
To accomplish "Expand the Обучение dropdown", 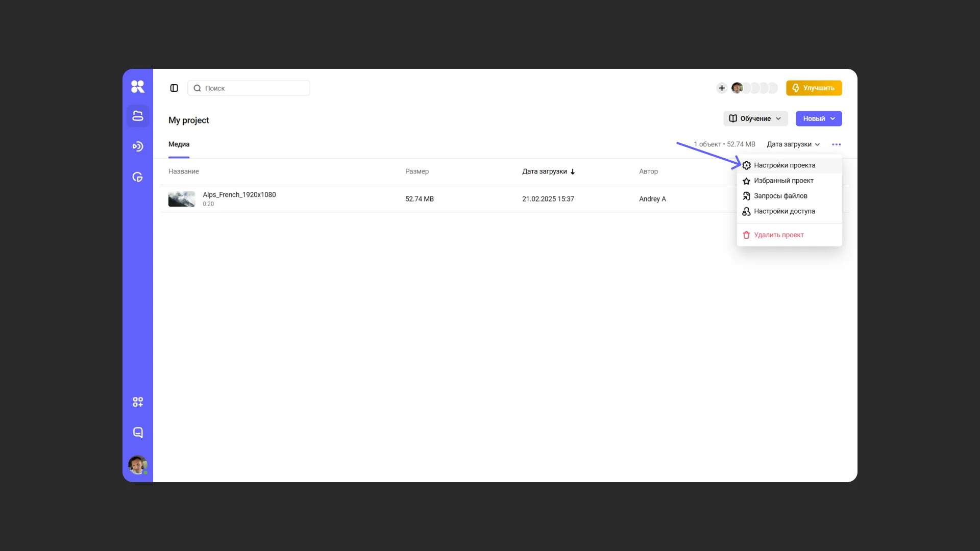I will (755, 118).
